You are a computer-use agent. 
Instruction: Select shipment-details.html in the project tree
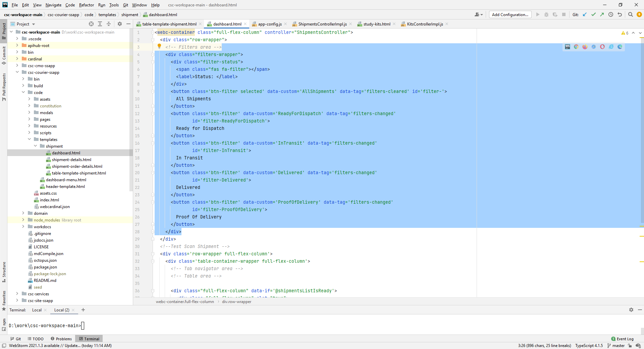72,159
